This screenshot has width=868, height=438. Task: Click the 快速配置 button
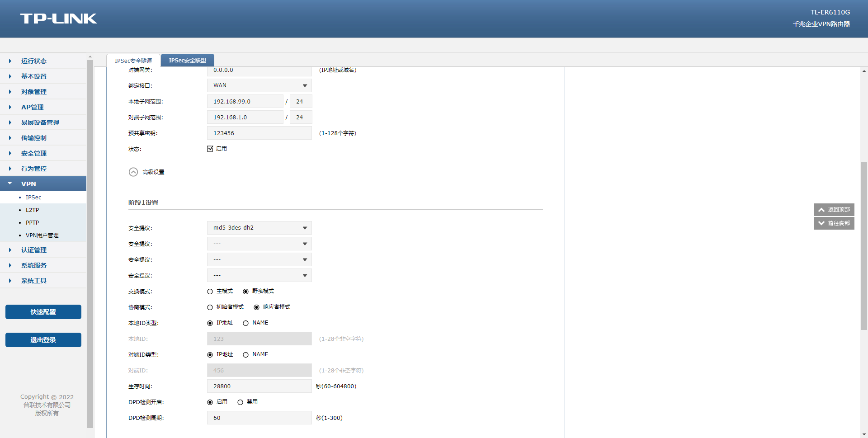coord(43,312)
